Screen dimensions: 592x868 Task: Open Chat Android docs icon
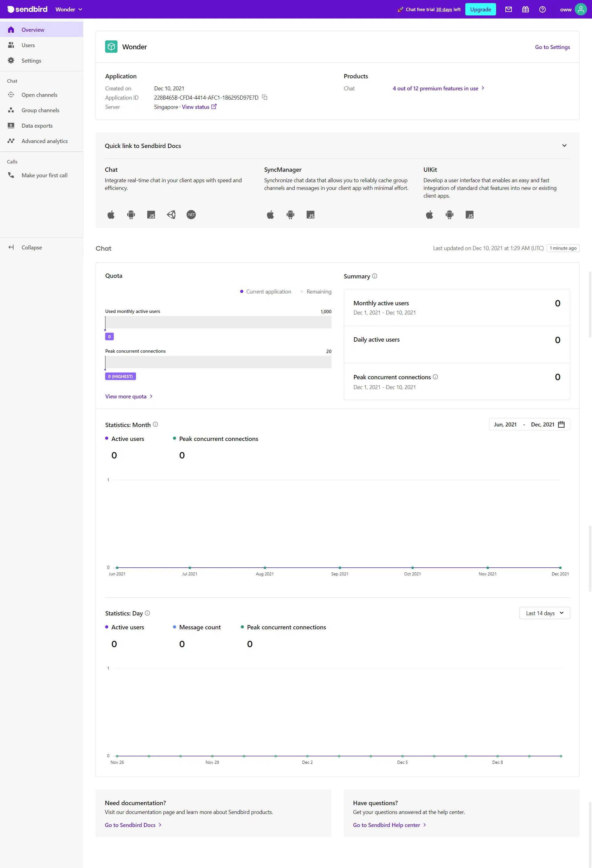(x=131, y=215)
